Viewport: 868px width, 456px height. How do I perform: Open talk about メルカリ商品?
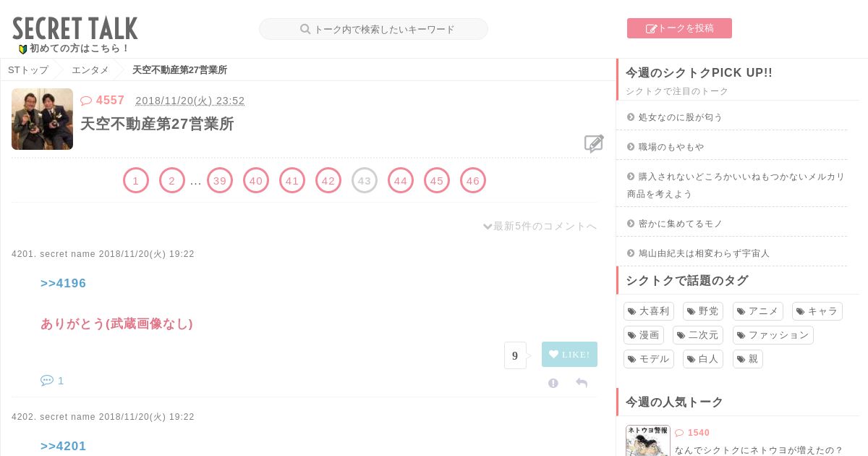(736, 185)
